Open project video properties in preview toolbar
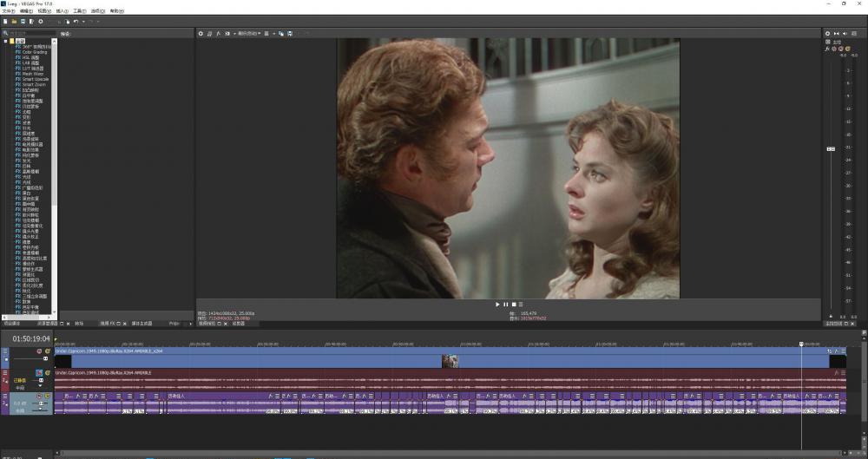 pos(201,34)
